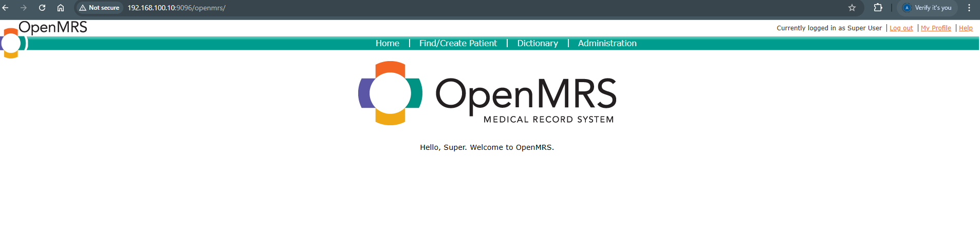The height and width of the screenshot is (251, 980).
Task: Go back with browser back arrow
Action: 6,8
